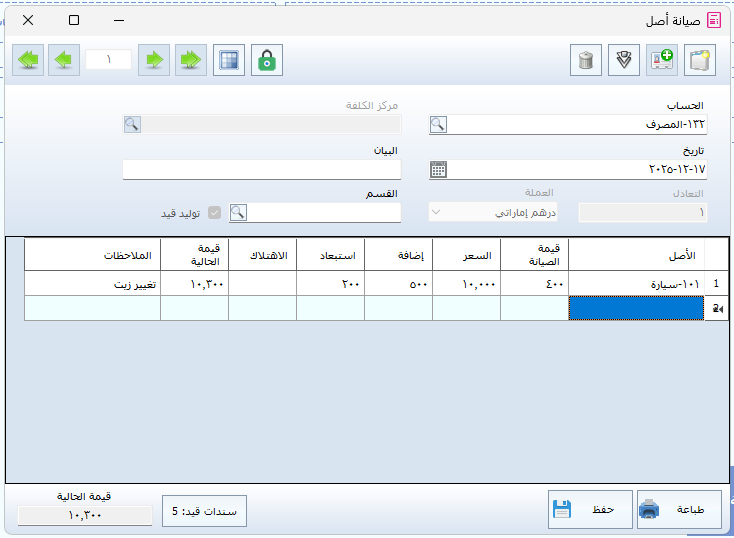Click the delete trash can icon
Viewport: 734px width, 538px height.
click(586, 60)
